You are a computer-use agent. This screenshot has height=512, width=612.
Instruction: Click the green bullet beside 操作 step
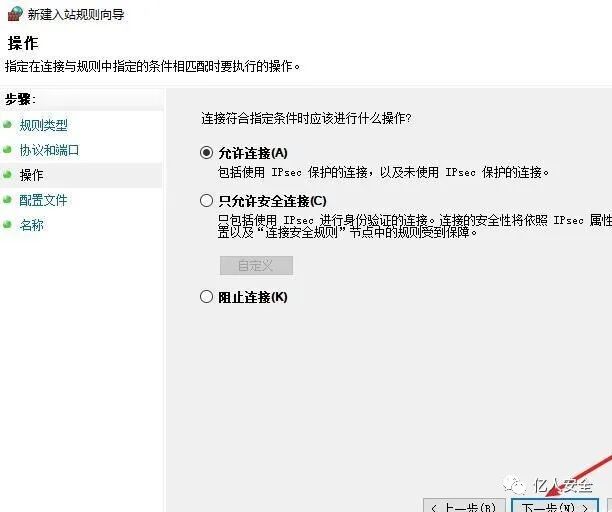7,175
